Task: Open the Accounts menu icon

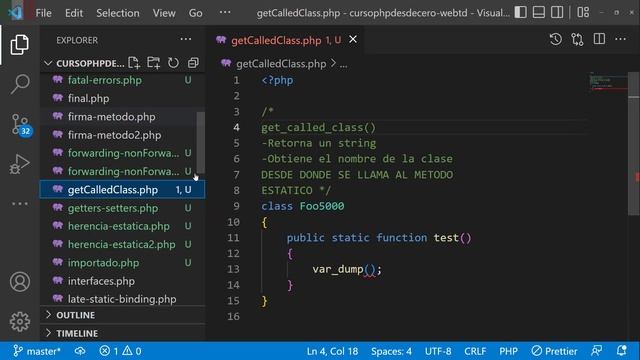Action: pyautogui.click(x=20, y=282)
